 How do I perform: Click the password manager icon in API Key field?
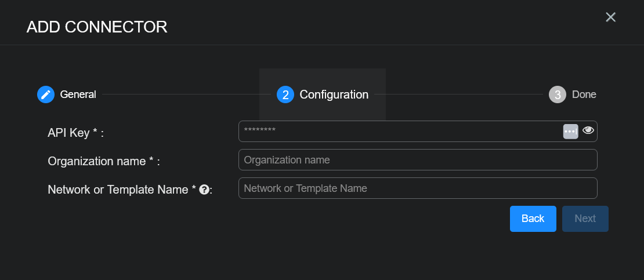point(570,132)
